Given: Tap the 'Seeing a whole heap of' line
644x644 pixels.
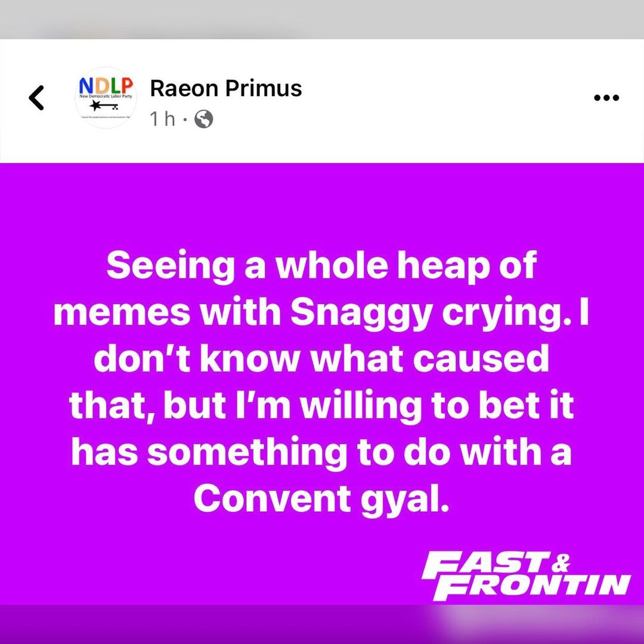Looking at the screenshot, I should tap(321, 266).
